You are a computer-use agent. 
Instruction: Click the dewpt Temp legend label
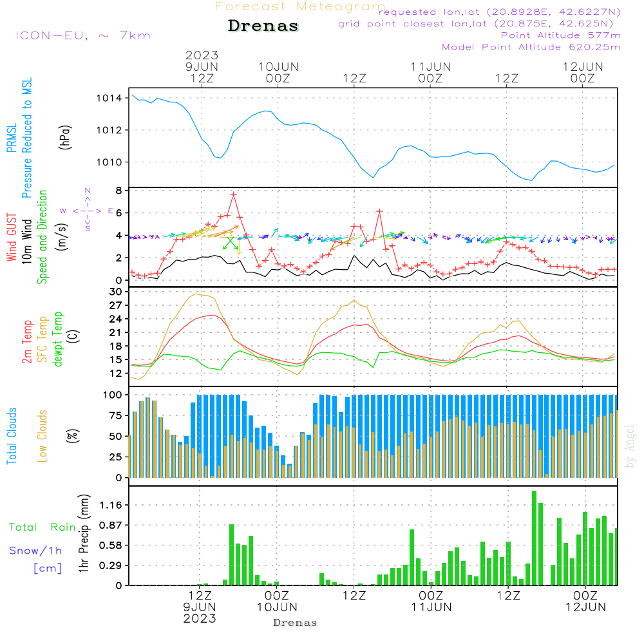point(58,339)
